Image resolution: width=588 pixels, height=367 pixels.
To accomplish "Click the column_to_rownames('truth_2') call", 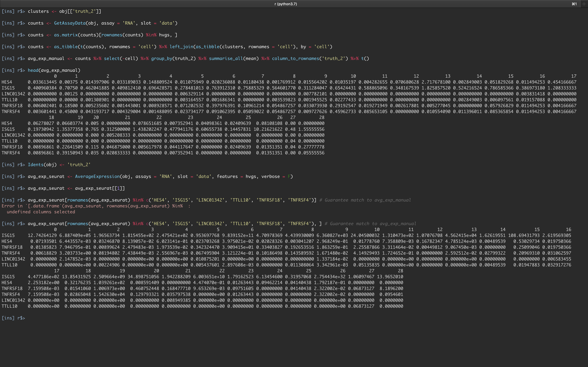I will [x=310, y=58].
